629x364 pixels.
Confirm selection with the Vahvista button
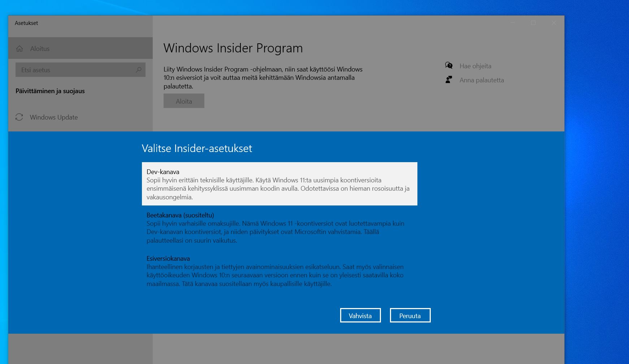360,315
